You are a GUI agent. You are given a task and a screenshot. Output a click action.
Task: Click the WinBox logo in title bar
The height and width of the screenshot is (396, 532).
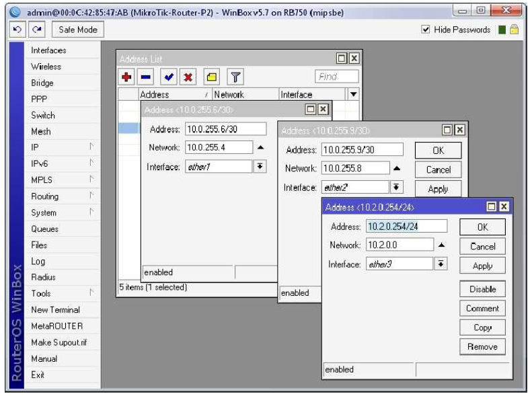pos(15,12)
